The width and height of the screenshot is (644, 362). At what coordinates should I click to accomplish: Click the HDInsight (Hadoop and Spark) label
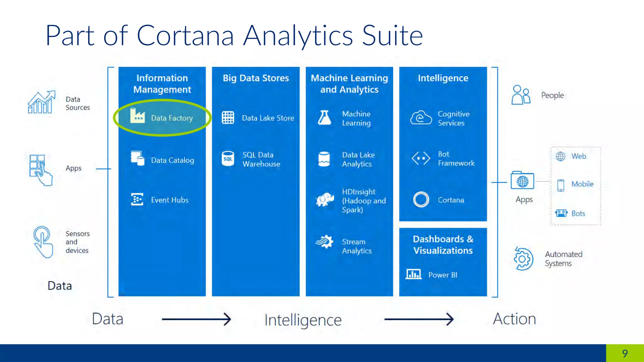[364, 201]
